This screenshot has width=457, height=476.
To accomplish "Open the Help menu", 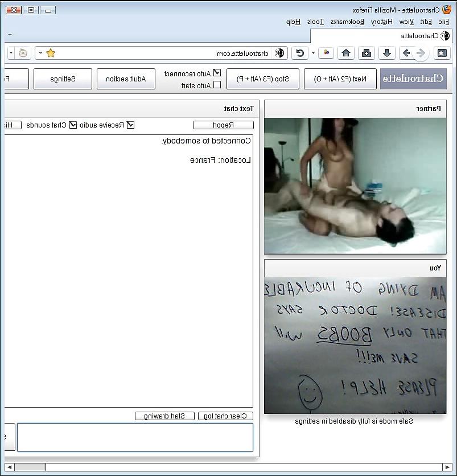I will click(x=294, y=22).
